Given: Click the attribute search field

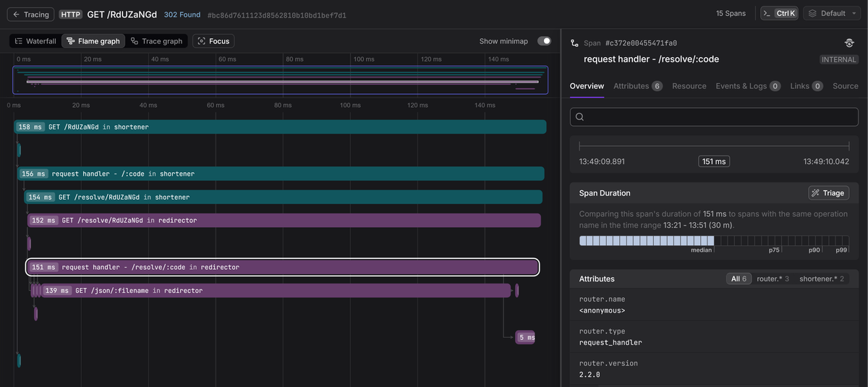Looking at the screenshot, I should [714, 117].
